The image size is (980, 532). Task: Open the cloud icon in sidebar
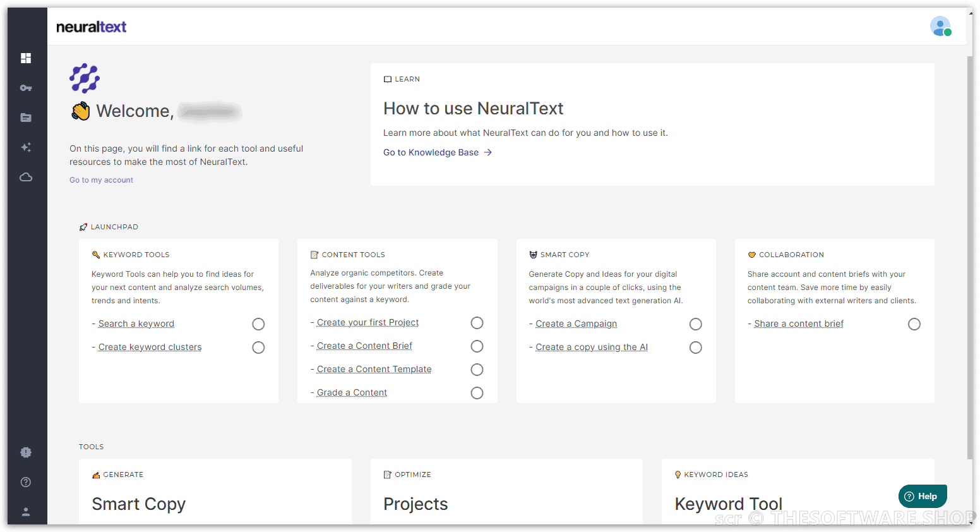click(26, 177)
